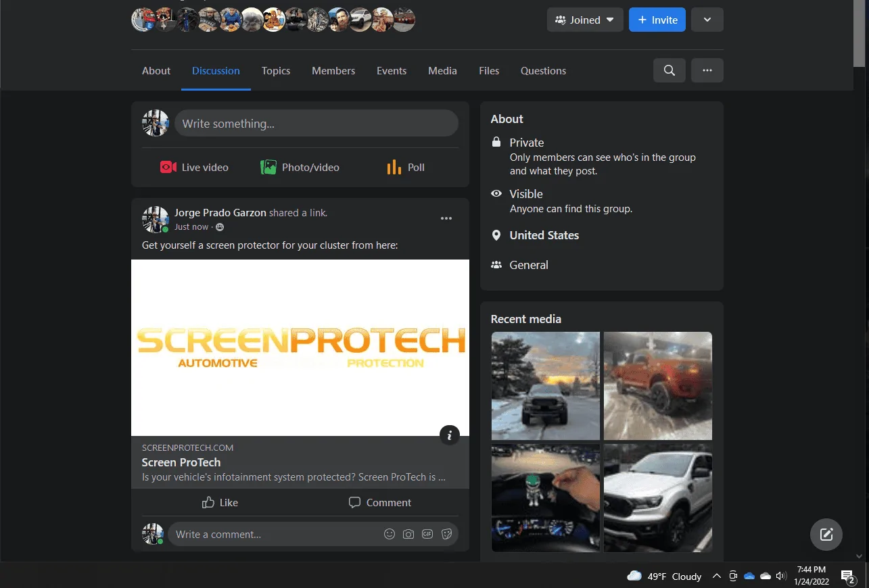Open the group more options ellipsis button
The width and height of the screenshot is (869, 588).
[x=707, y=70]
